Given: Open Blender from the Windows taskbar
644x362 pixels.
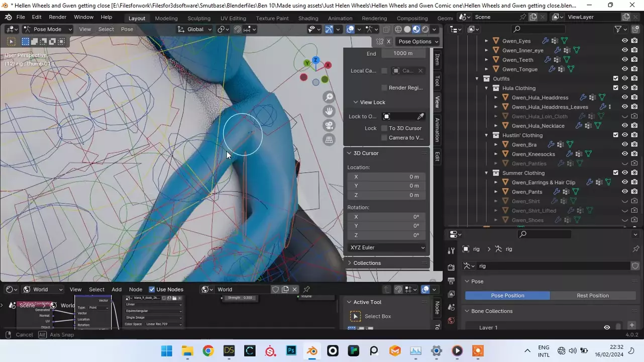Looking at the screenshot, I should coord(312,351).
